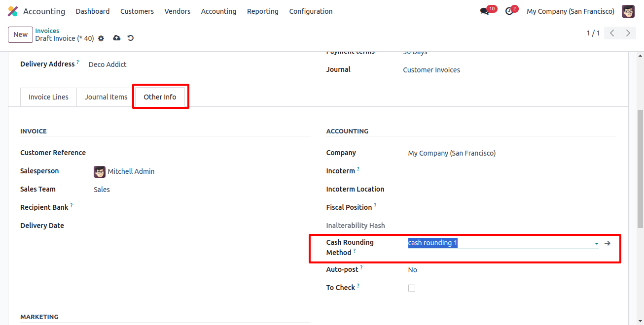Click the help mark next to Auto-post

(x=361, y=267)
